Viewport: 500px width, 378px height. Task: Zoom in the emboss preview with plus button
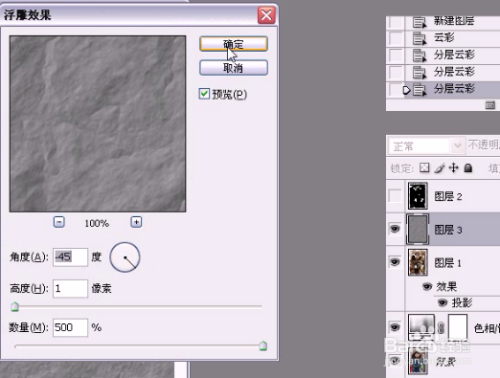136,222
